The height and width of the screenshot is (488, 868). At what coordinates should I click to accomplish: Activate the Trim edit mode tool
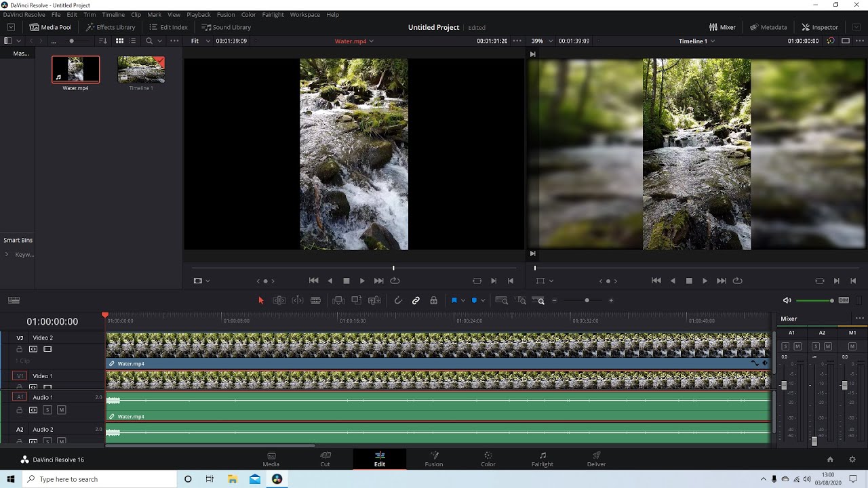[279, 300]
